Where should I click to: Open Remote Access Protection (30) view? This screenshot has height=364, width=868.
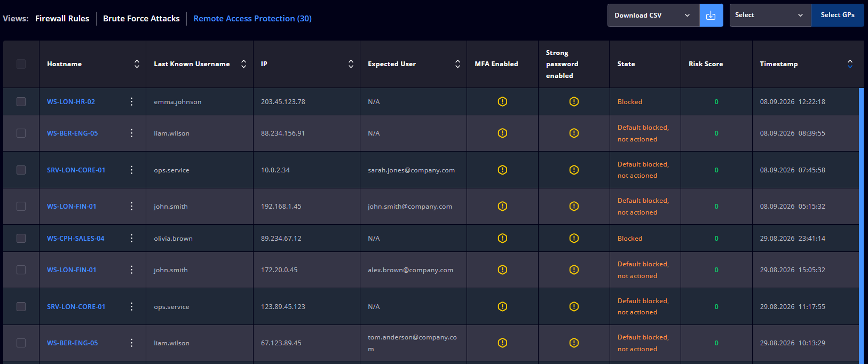click(x=252, y=18)
